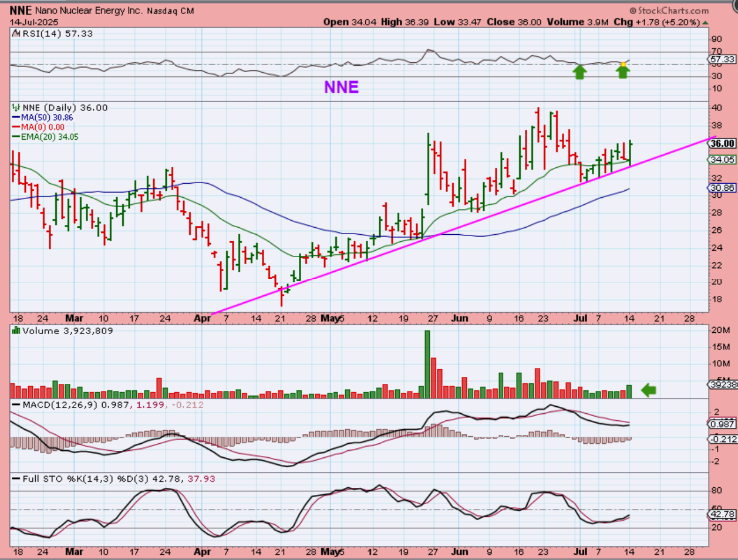
Task: Click the boxed 30.86 MA(50) axis label
Action: 722,188
